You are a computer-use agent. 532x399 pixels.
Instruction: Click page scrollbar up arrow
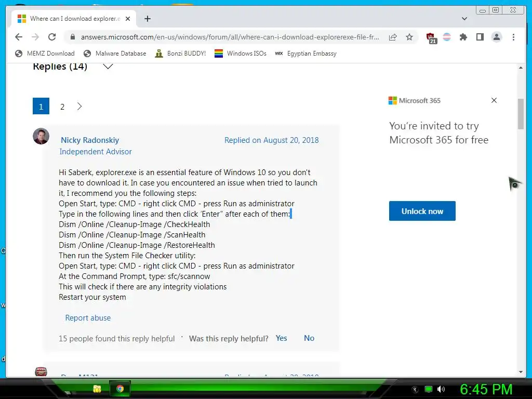pyautogui.click(x=521, y=68)
